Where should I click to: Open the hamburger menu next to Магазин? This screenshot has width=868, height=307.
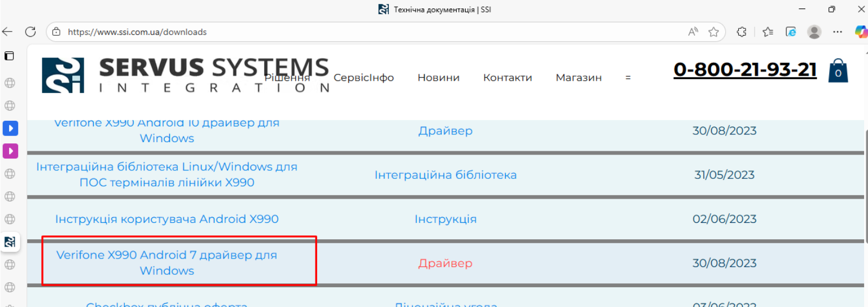[x=628, y=78]
